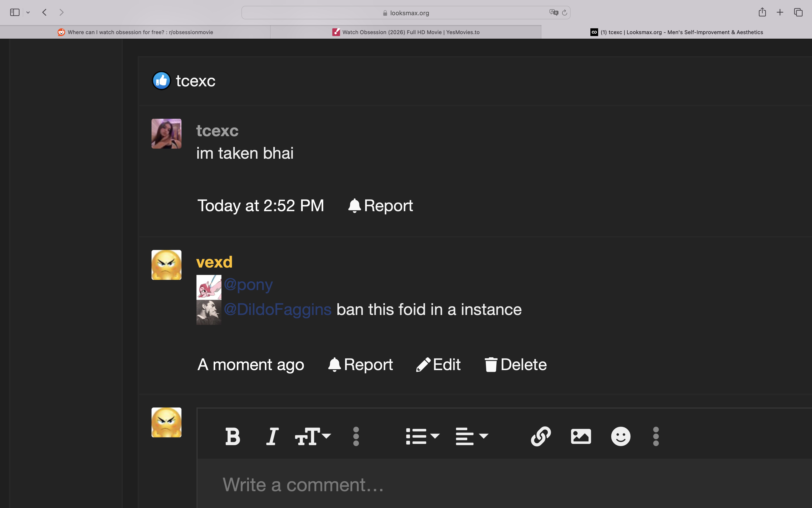Click the text 'im taken bhai'
The image size is (812, 508).
[x=245, y=153]
